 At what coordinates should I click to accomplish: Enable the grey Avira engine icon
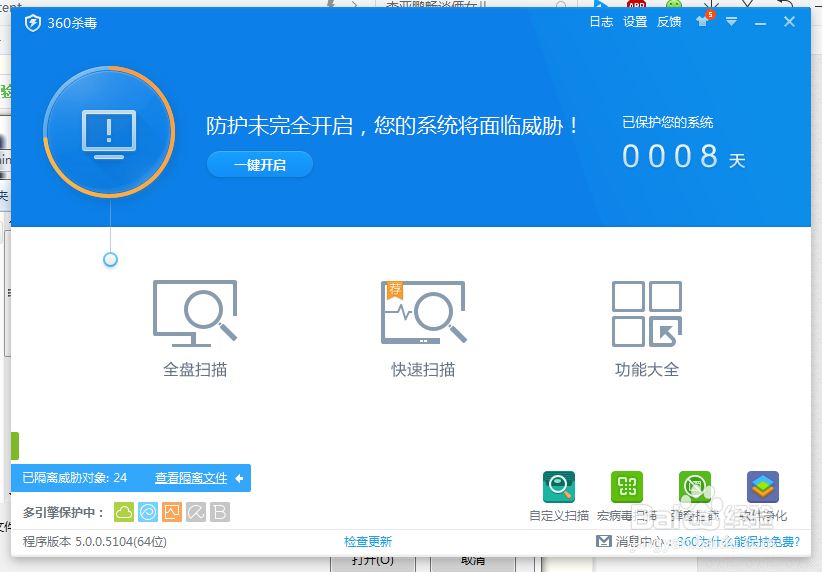tap(196, 512)
